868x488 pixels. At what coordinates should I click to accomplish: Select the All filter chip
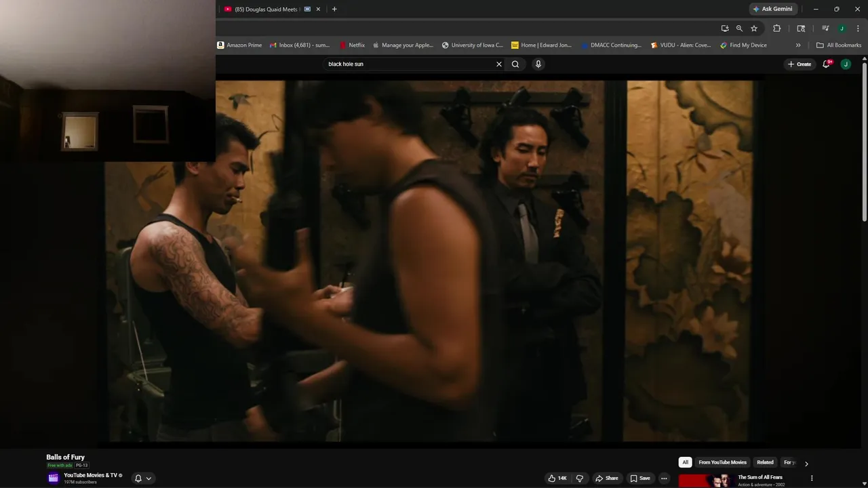(685, 462)
